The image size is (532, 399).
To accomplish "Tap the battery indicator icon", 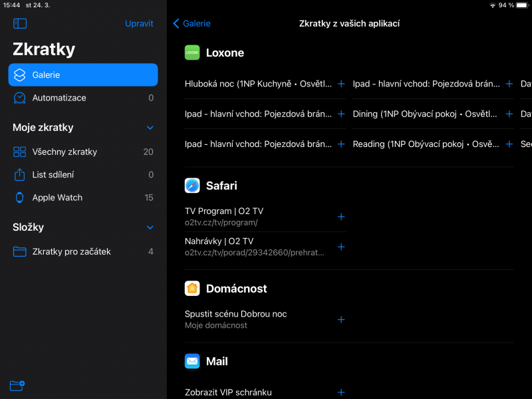I will point(523,5).
